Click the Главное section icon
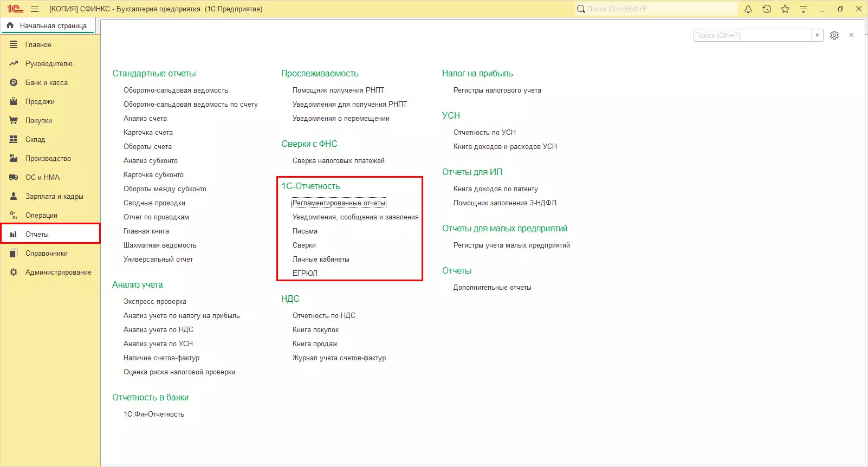 point(14,45)
